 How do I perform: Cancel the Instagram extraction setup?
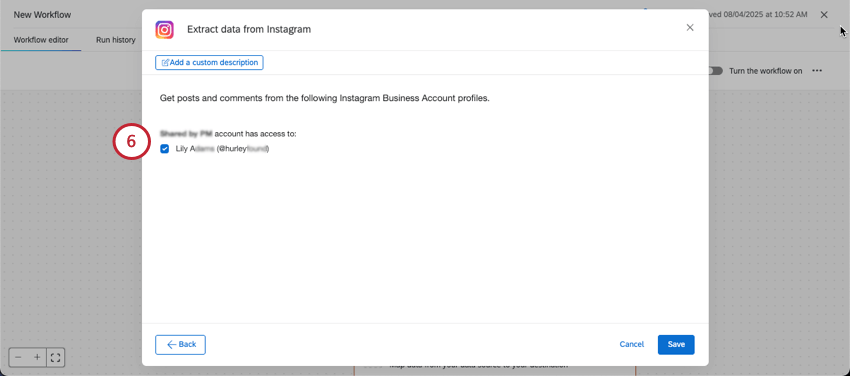click(632, 345)
